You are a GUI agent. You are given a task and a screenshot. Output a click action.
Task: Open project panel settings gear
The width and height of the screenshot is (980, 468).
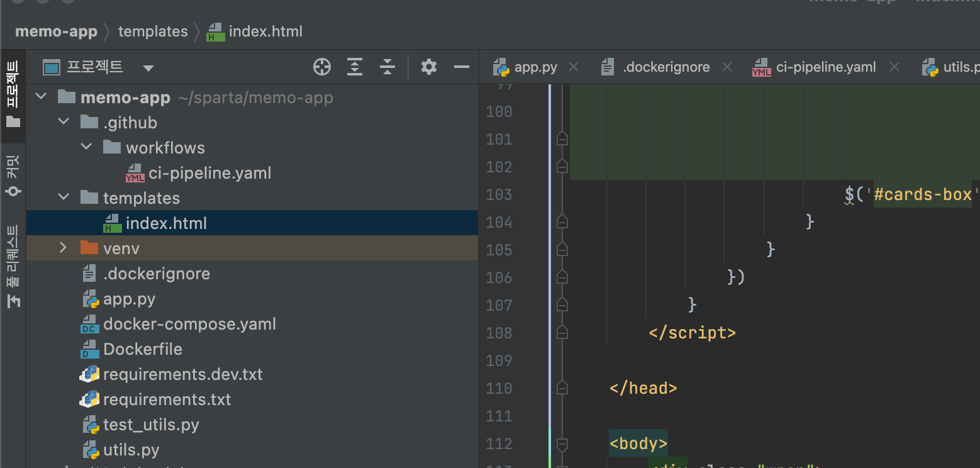(429, 67)
